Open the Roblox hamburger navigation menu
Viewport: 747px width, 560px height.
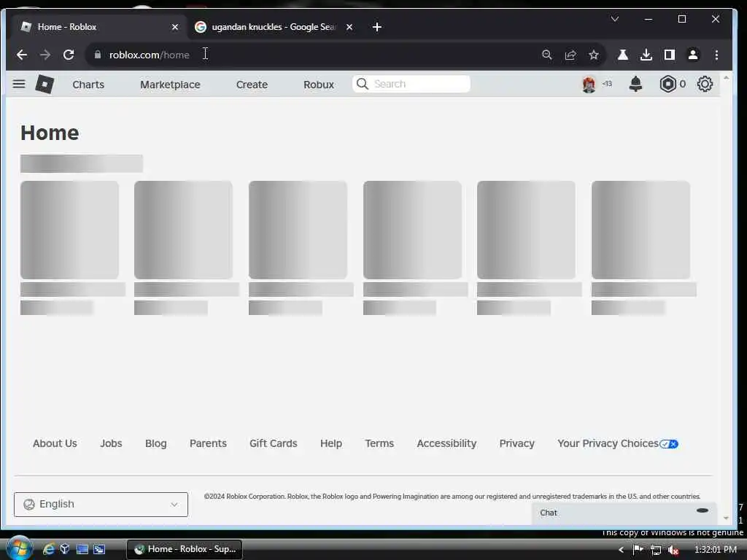point(19,85)
